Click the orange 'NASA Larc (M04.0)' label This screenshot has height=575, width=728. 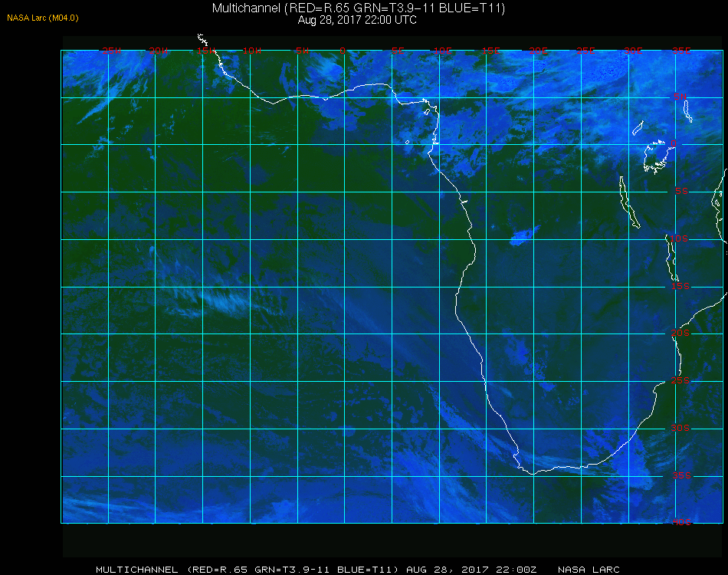(x=43, y=18)
